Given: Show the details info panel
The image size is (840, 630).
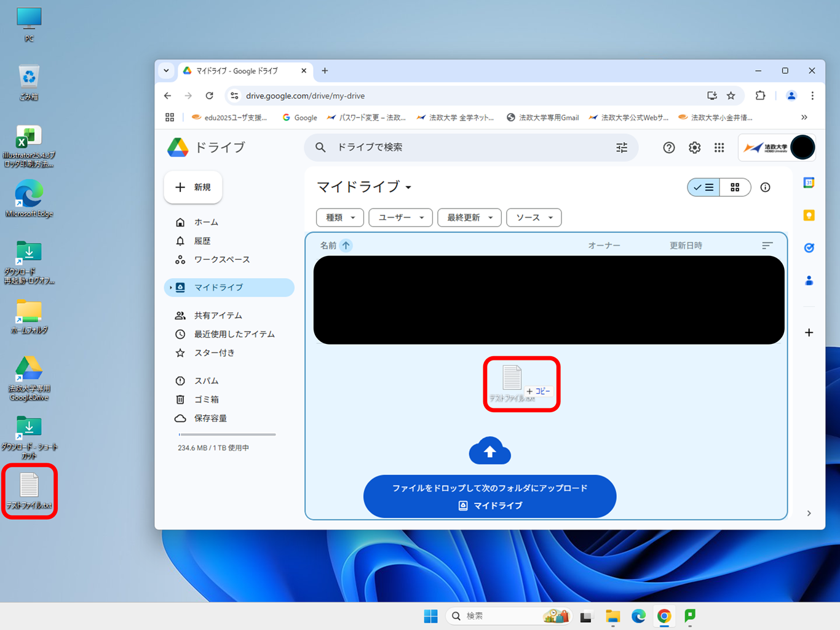Looking at the screenshot, I should click(x=765, y=188).
